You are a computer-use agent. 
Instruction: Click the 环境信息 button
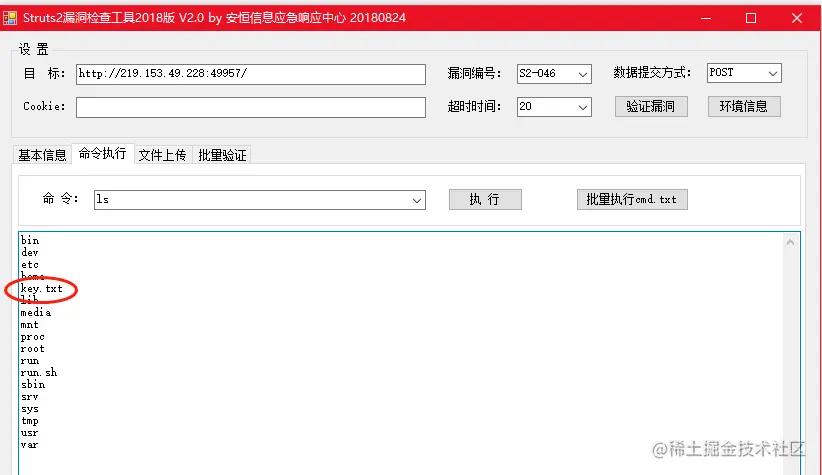(744, 106)
